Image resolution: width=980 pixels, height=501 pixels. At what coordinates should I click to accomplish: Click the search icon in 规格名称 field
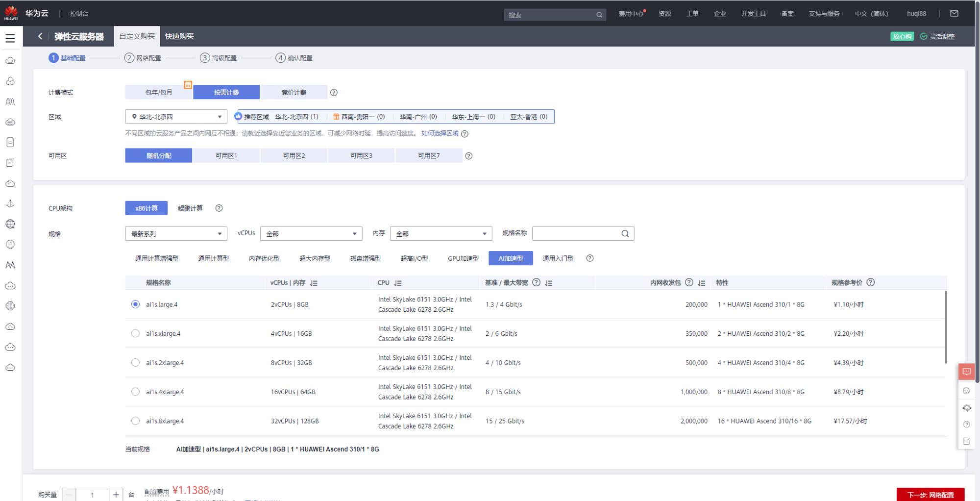(625, 234)
